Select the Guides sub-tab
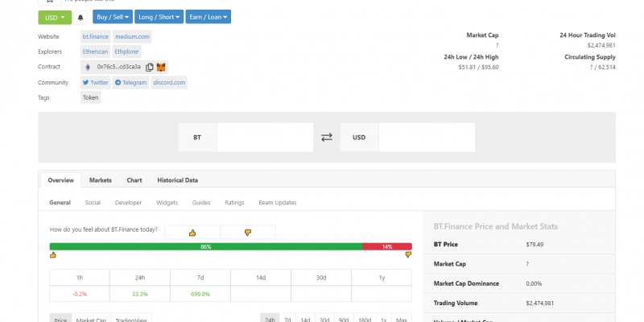644x322 pixels. (x=201, y=203)
